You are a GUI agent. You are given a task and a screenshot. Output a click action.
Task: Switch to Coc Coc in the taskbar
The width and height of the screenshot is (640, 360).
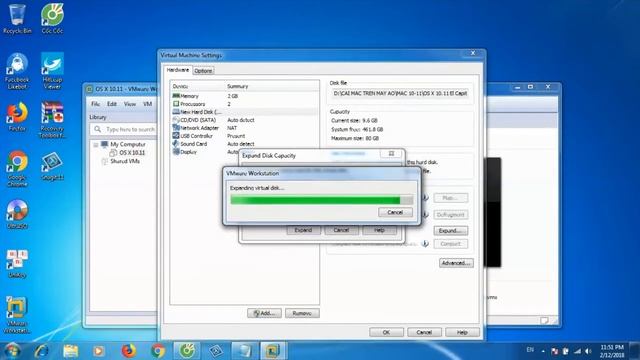tap(187, 351)
